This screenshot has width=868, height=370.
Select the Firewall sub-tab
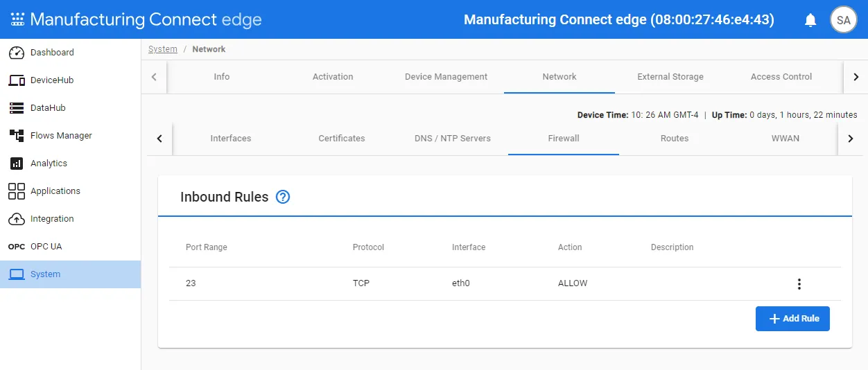click(x=564, y=139)
